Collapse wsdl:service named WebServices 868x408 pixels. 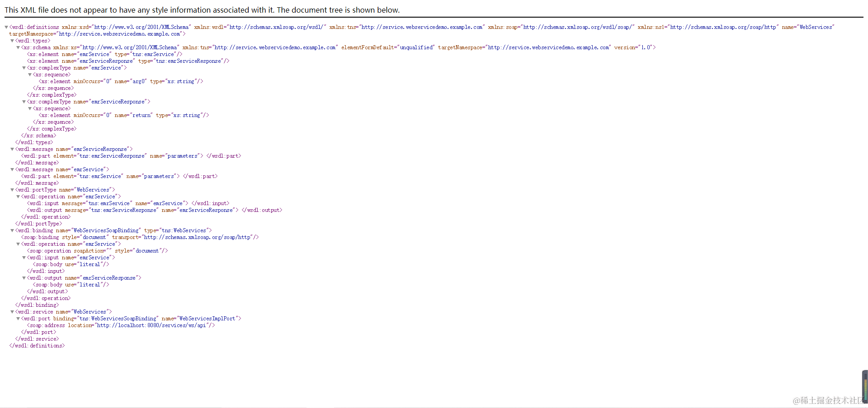point(12,312)
